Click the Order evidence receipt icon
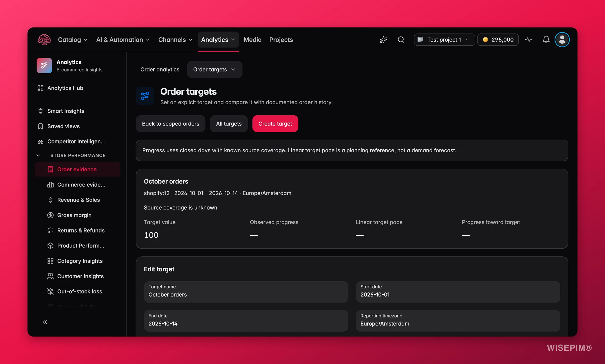605x364 pixels. coord(50,169)
